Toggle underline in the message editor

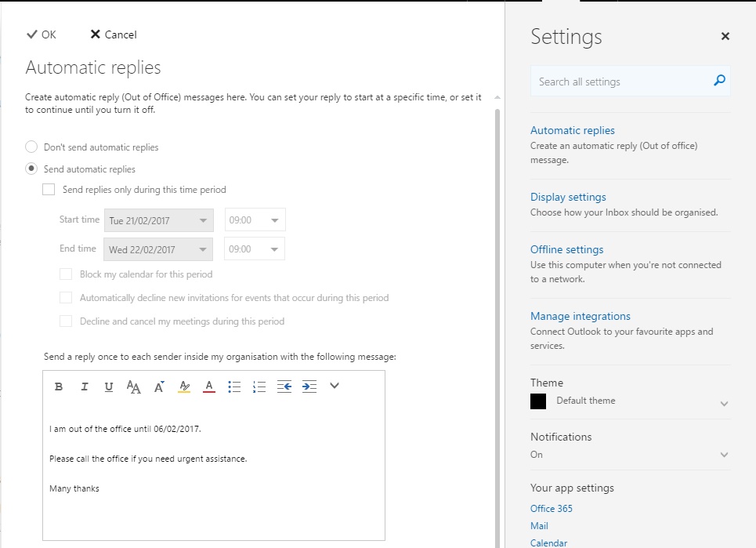point(108,386)
